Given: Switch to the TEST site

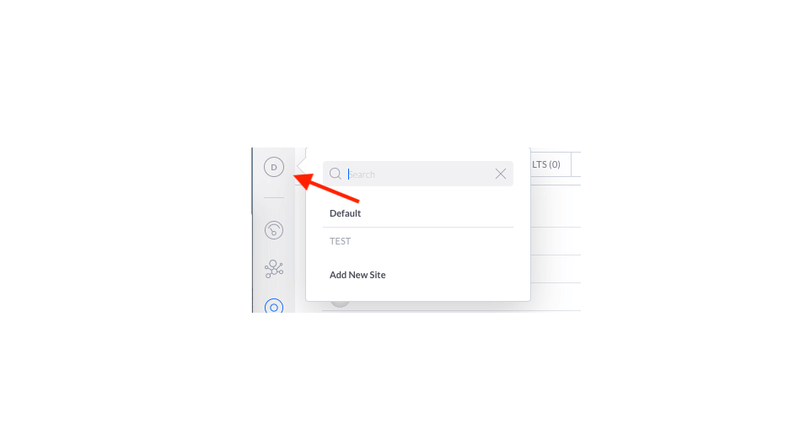Looking at the screenshot, I should [340, 241].
